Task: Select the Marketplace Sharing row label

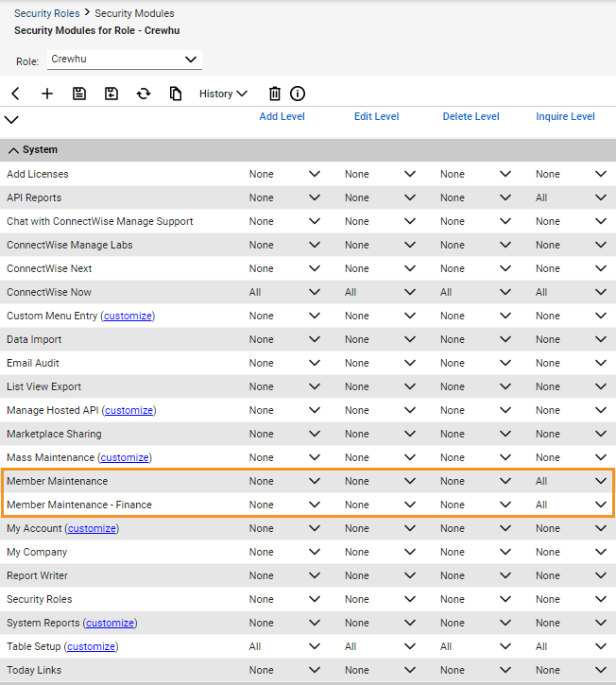Action: click(54, 434)
